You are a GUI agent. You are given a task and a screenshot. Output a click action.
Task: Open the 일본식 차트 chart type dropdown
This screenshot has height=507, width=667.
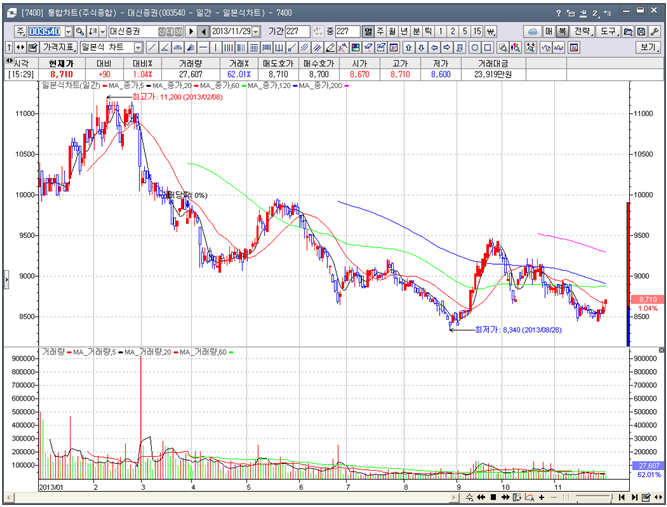138,47
